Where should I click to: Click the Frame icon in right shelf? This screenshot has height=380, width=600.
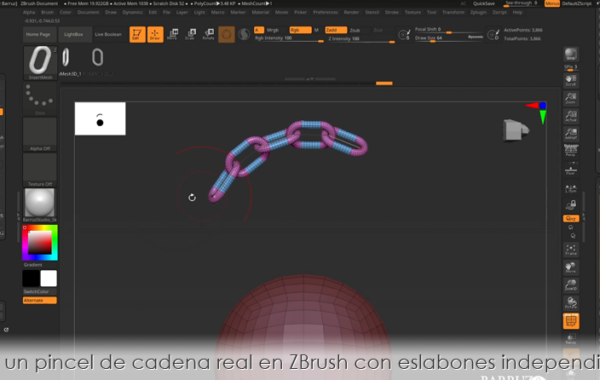pyautogui.click(x=571, y=250)
